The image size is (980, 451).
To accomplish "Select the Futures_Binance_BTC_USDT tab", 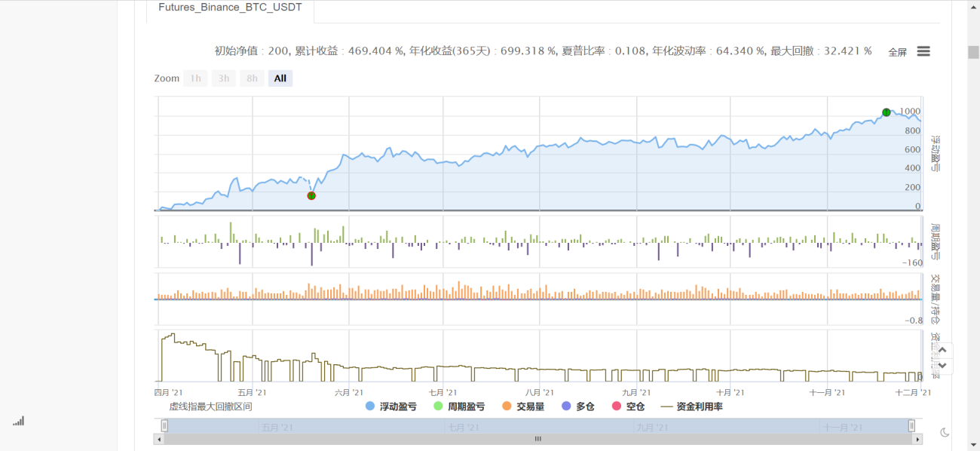I will tap(230, 8).
